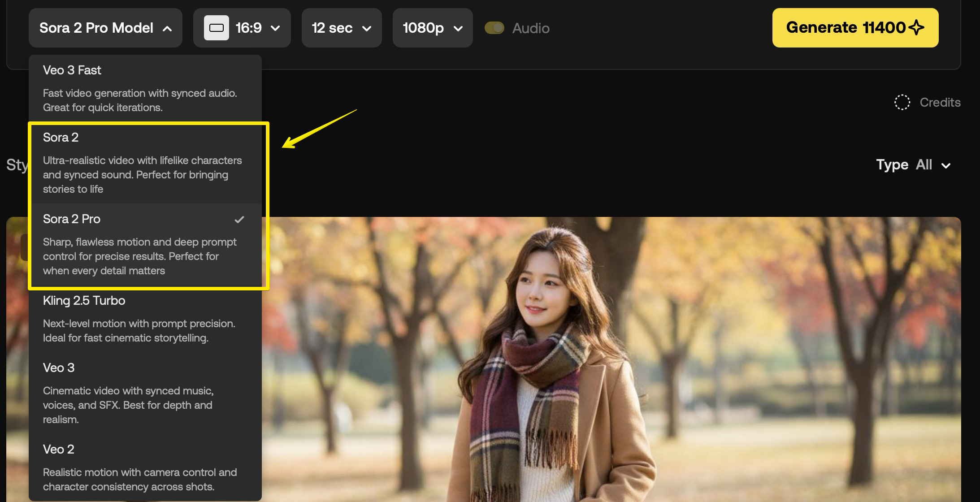Click the sparkle icon on Generate button

tap(916, 27)
